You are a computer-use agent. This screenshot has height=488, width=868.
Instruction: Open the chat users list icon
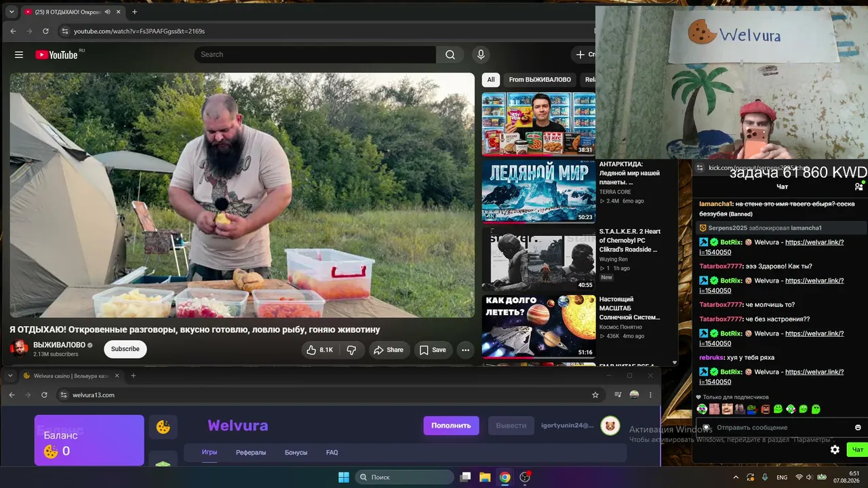[x=859, y=187]
